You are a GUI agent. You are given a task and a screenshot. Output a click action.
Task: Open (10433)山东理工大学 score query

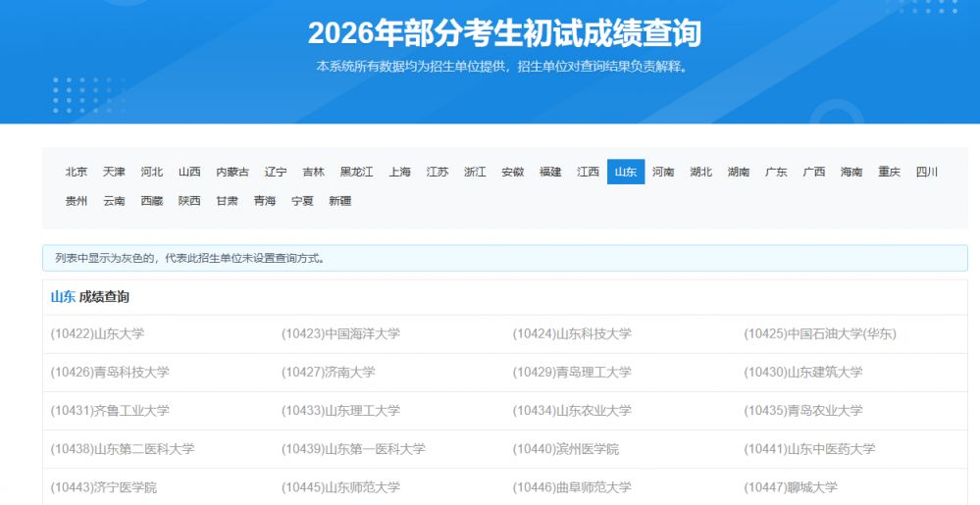click(x=340, y=411)
